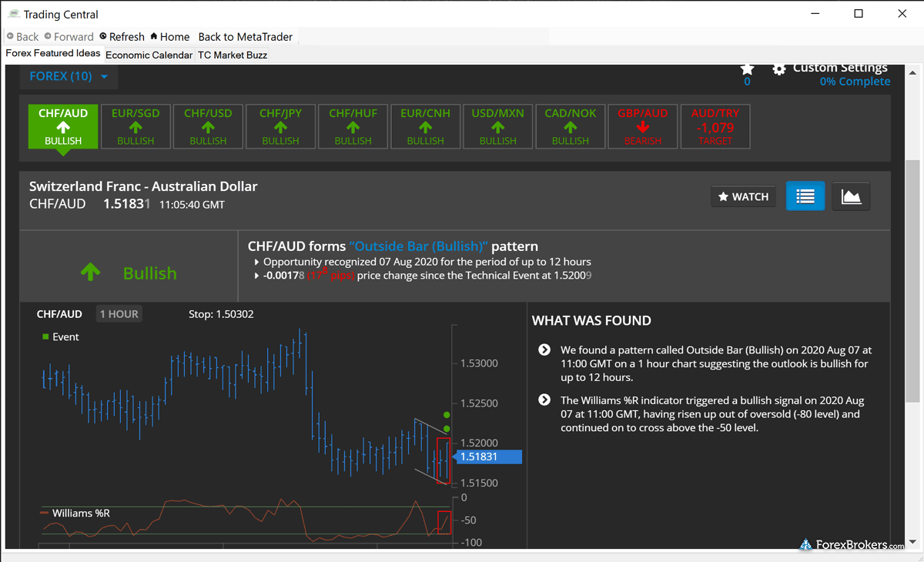This screenshot has height=562, width=924.
Task: Select the CHF/HUF bullish tile
Action: 353,126
